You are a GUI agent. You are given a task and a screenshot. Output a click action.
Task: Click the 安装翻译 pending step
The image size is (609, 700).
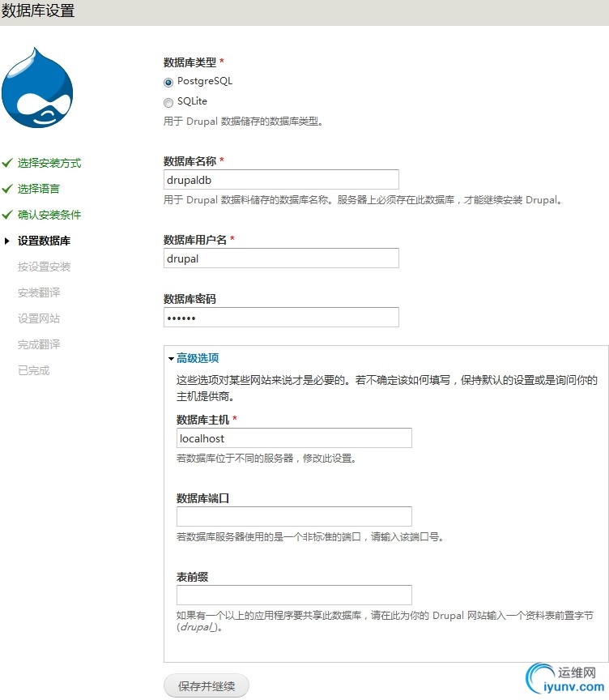pyautogui.click(x=38, y=292)
